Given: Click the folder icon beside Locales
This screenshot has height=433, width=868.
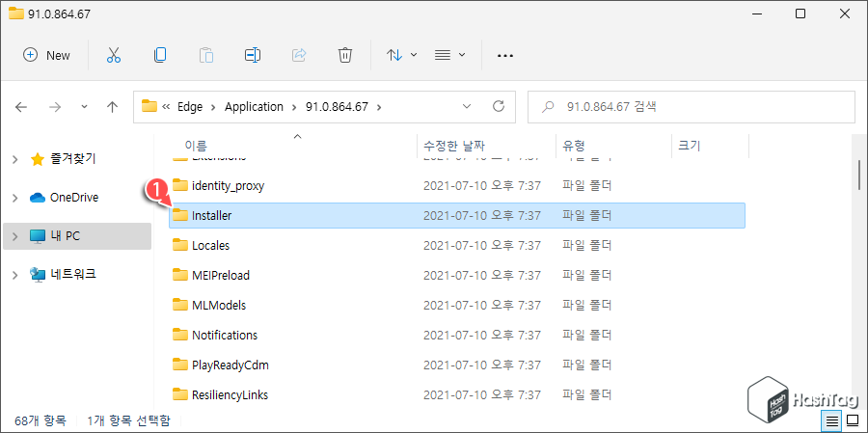Looking at the screenshot, I should 180,245.
